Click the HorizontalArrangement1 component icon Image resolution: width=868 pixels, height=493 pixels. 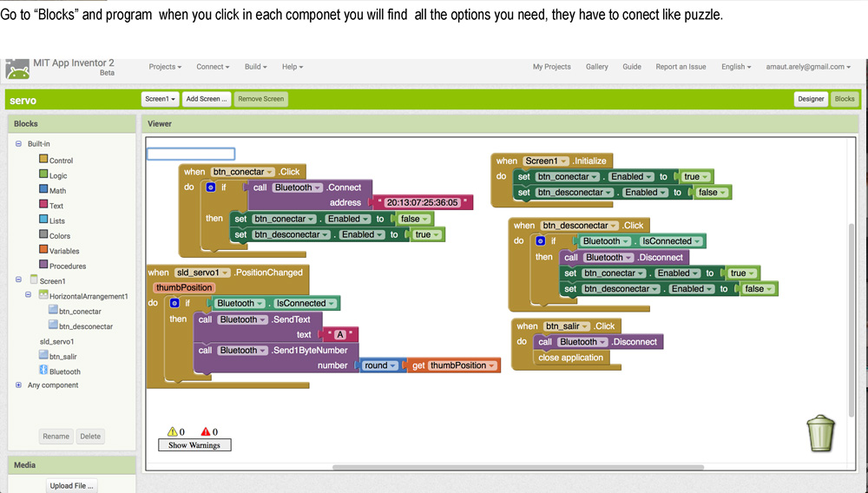[x=43, y=295]
